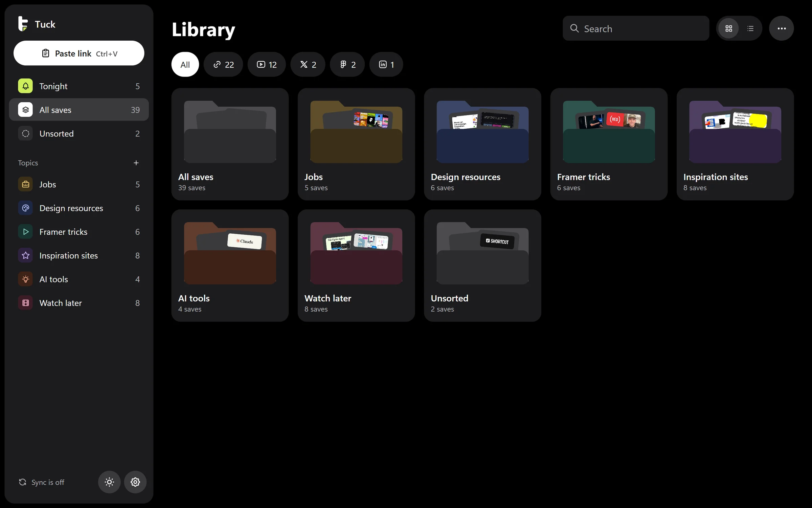Screen dimensions: 812x508
Task: Open the Tonight bell icon
Action: 25,86
